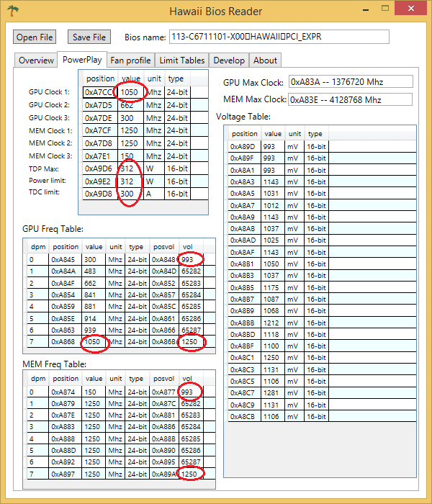
Task: Click the MEM Max Clock field
Action: click(x=350, y=99)
